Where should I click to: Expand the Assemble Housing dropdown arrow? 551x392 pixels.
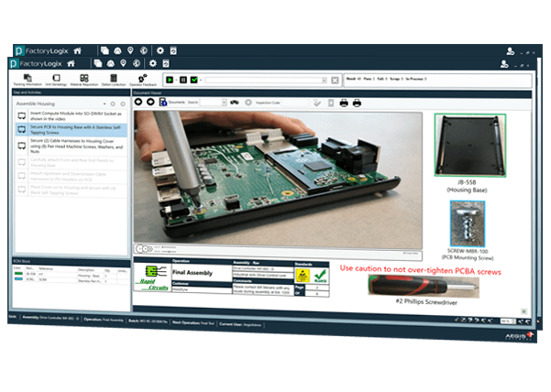coord(103,105)
